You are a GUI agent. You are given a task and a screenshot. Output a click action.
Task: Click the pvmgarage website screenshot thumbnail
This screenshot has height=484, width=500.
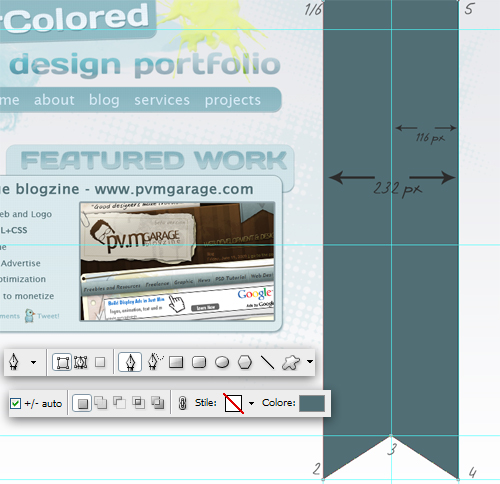tap(177, 261)
